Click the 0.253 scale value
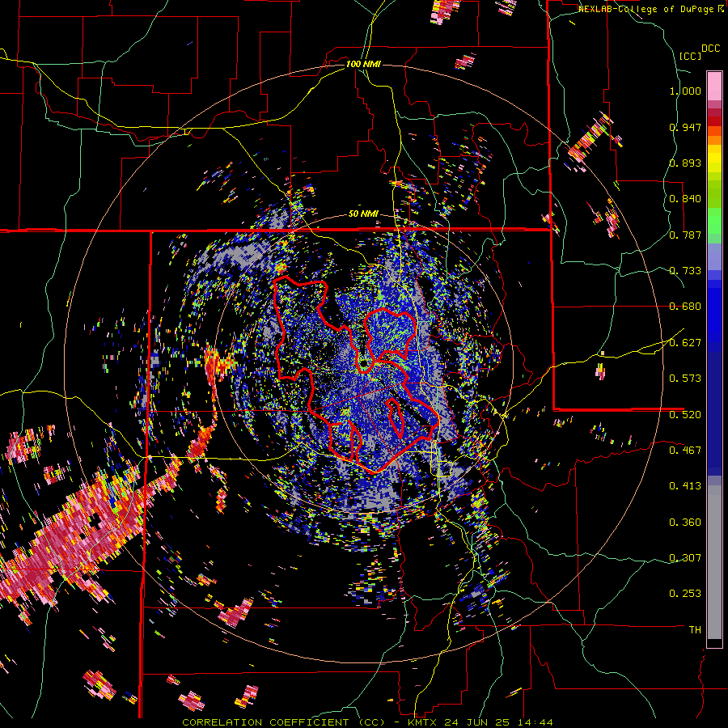 point(685,594)
